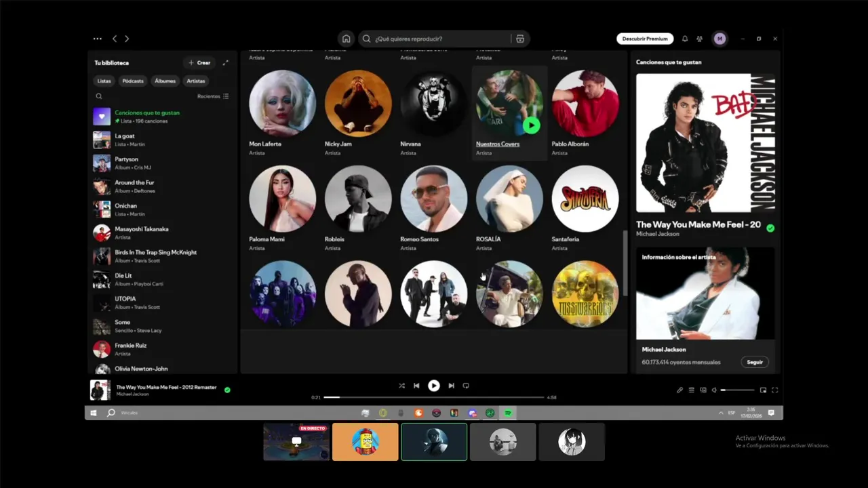Click the main play button
The width and height of the screenshot is (868, 488).
[434, 386]
